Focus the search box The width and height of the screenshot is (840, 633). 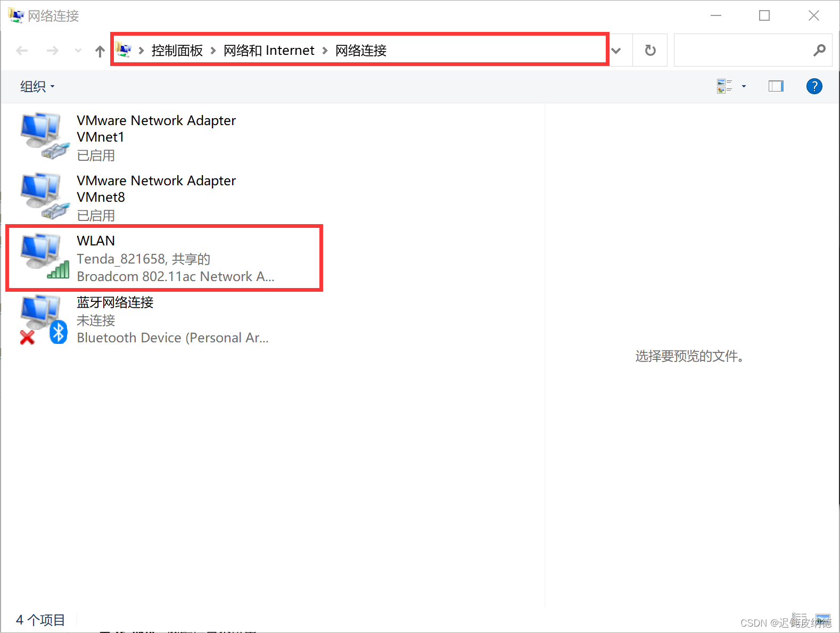point(753,51)
